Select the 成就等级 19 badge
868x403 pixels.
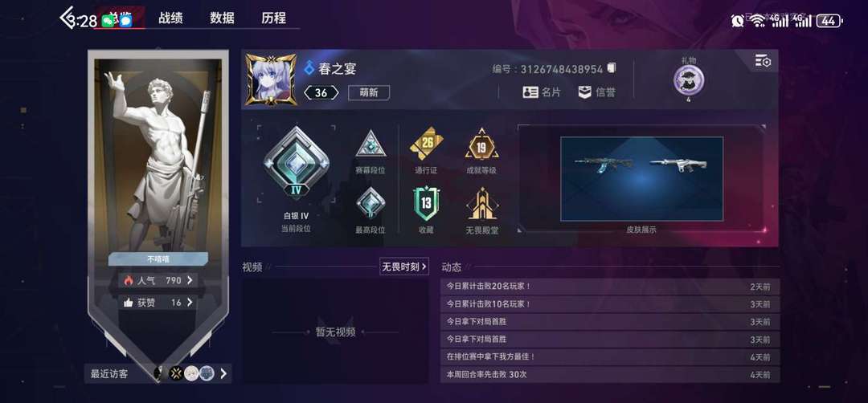point(481,145)
